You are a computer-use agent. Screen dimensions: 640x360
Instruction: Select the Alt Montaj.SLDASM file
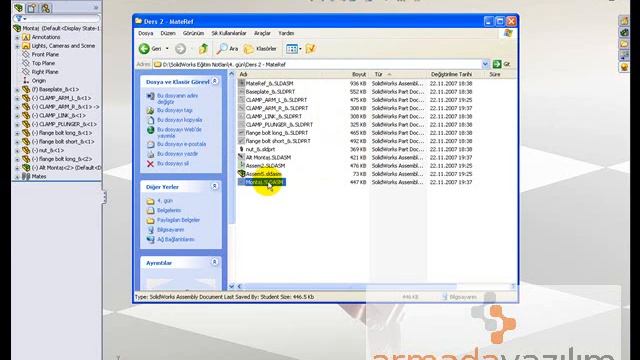pos(268,158)
